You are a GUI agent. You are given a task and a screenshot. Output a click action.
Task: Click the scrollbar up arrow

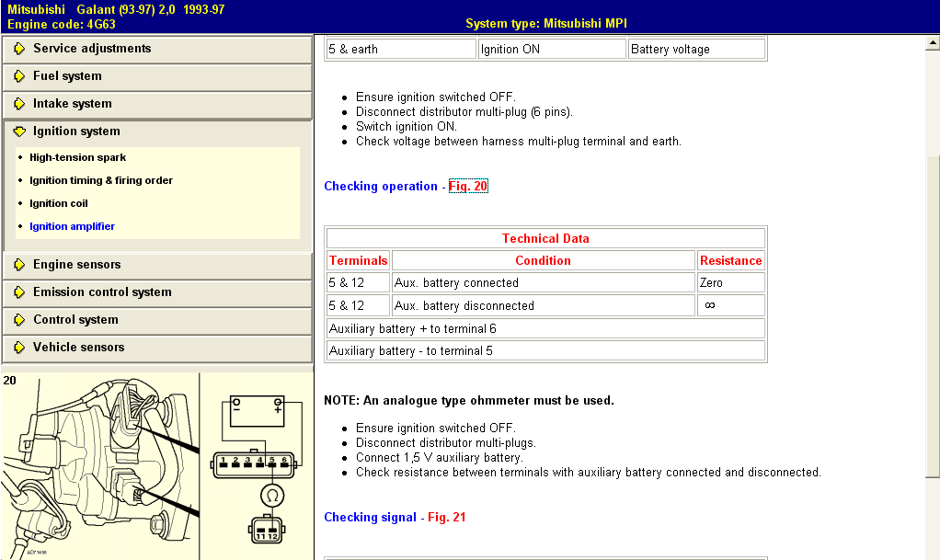click(933, 42)
